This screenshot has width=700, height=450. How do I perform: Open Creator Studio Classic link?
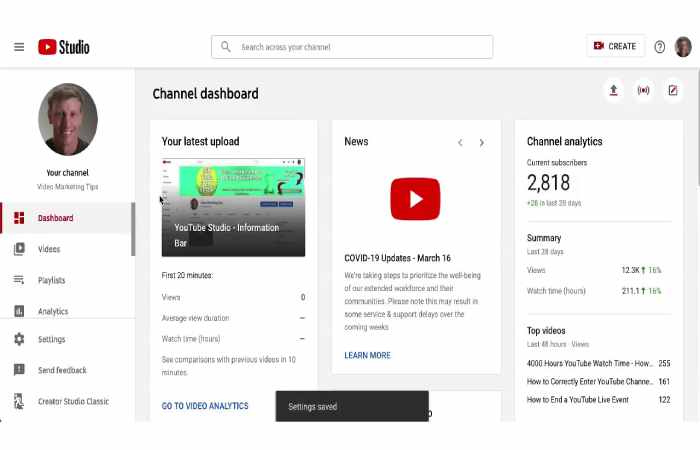click(x=67, y=401)
